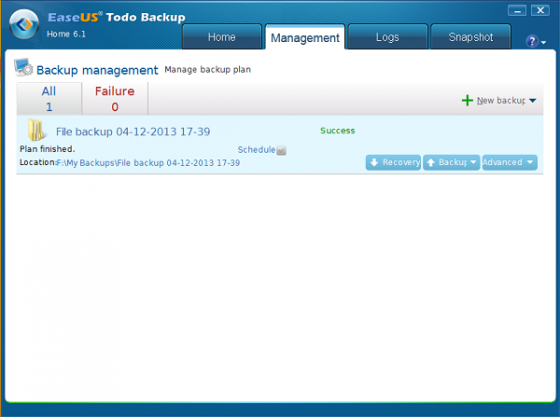The width and height of the screenshot is (560, 417).
Task: Show the Failure backups filter tab
Action: [x=115, y=99]
